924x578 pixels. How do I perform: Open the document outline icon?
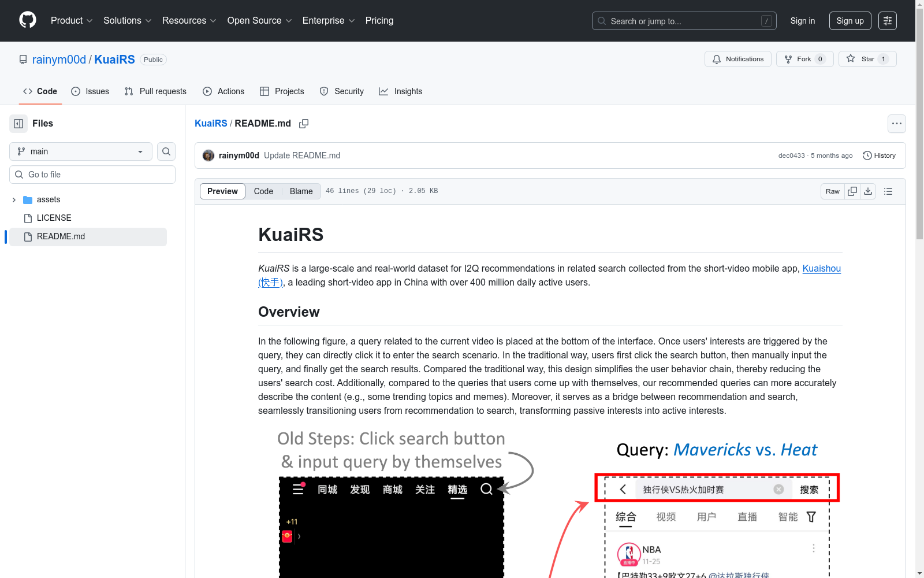click(888, 191)
